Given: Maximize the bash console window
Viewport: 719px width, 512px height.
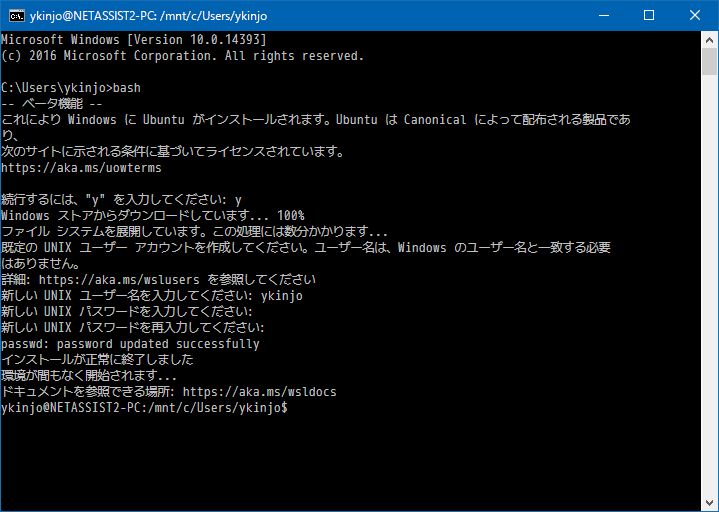Looking at the screenshot, I should click(648, 15).
